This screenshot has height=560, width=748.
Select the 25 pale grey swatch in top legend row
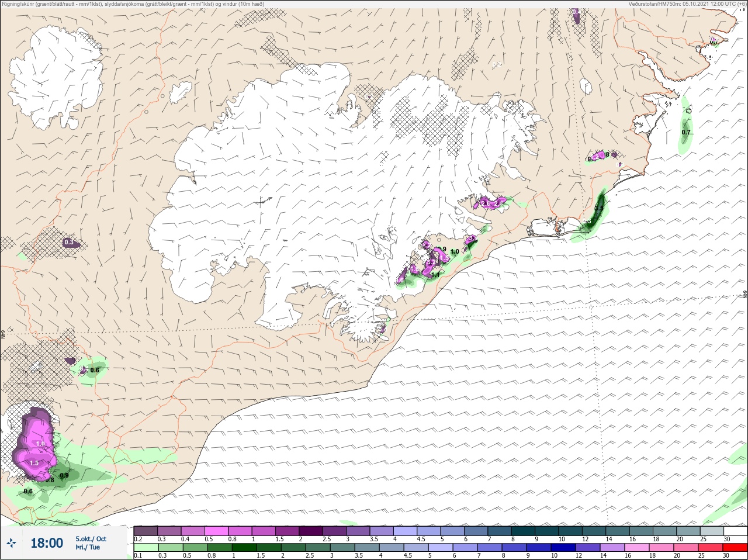[712, 531]
